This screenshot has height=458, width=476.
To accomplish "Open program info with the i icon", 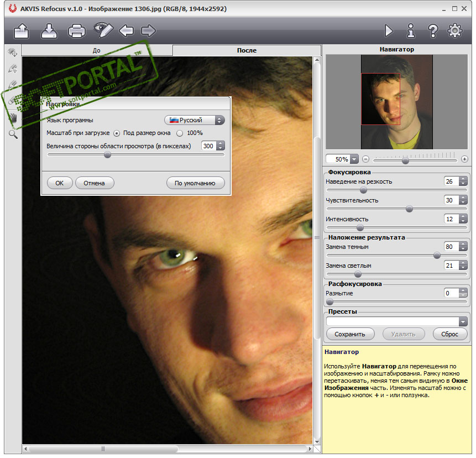I will [x=411, y=30].
